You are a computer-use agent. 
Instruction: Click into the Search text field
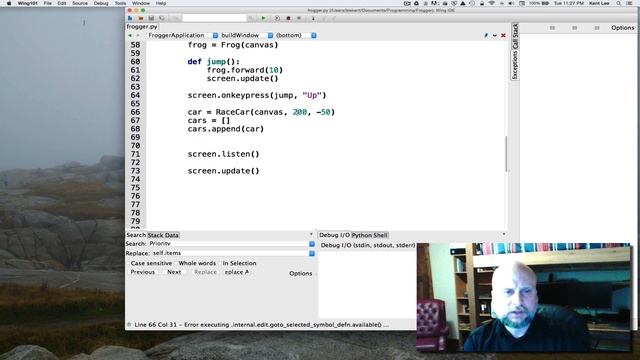click(x=228, y=244)
